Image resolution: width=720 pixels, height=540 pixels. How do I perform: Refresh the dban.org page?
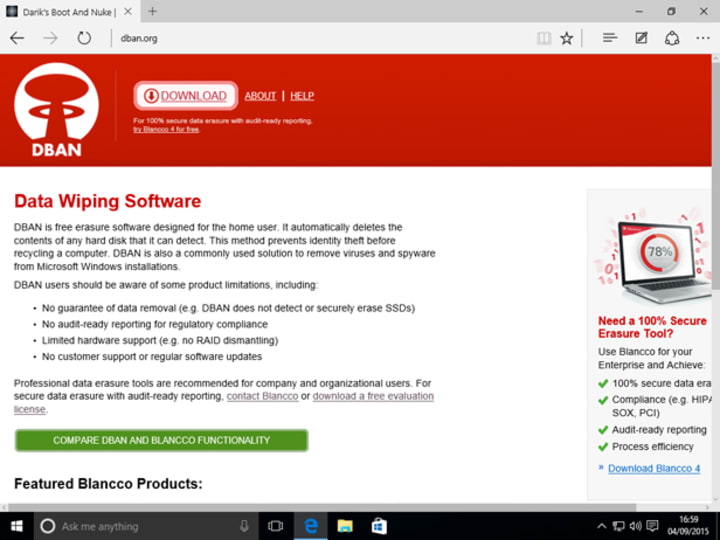click(x=84, y=38)
